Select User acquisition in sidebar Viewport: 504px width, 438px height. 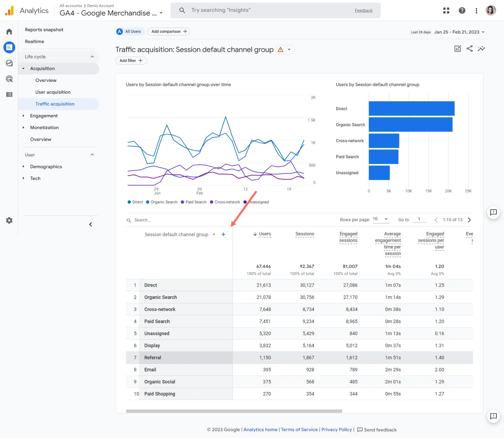(53, 92)
